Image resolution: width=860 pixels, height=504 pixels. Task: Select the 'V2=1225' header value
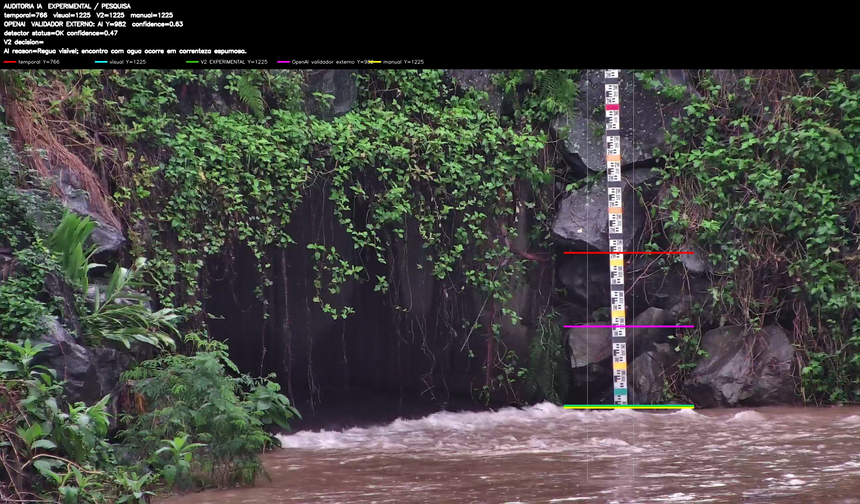pyautogui.click(x=110, y=15)
